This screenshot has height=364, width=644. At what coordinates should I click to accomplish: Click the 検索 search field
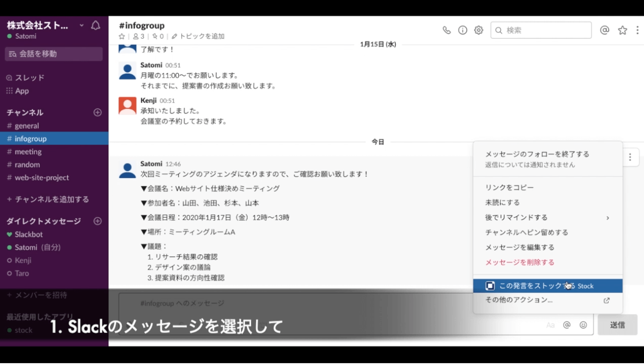click(544, 30)
